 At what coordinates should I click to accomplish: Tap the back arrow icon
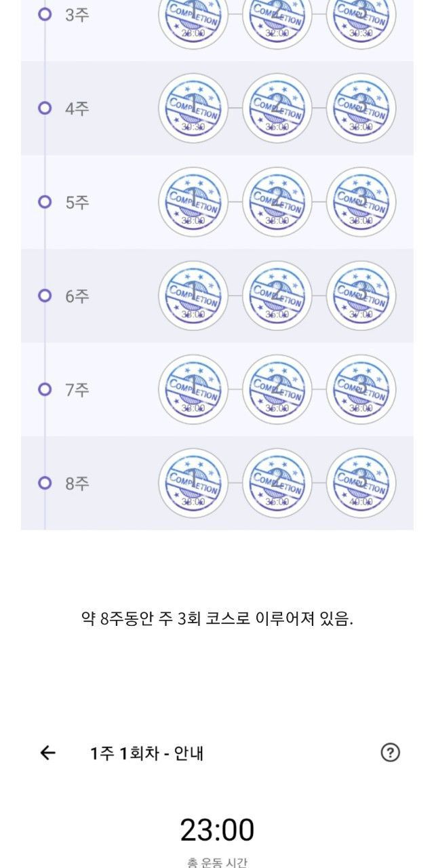coord(47,753)
